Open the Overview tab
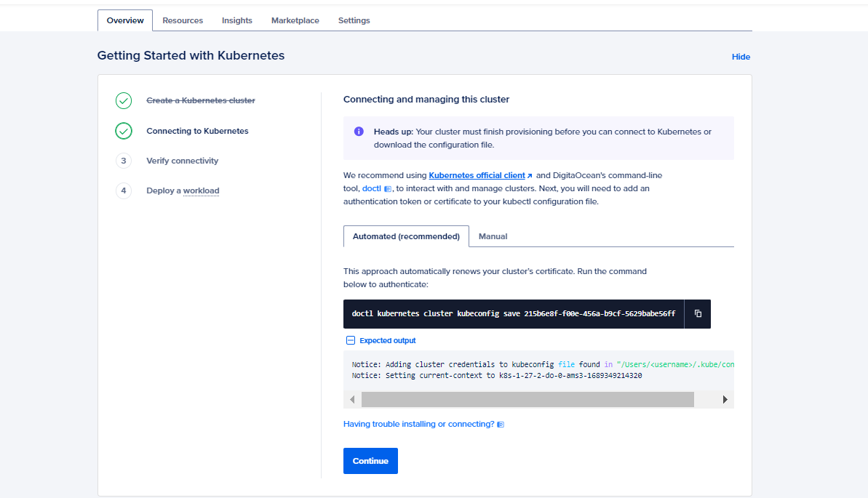Viewport: 868px width, 498px height. click(125, 20)
